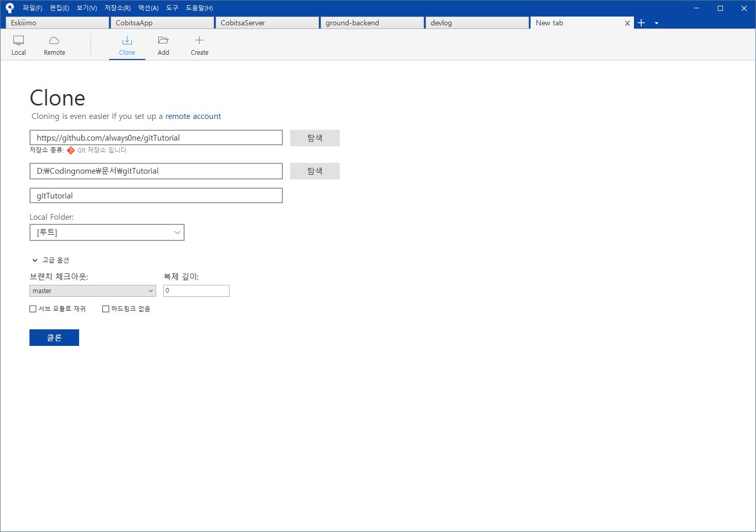Close the New tab
756x532 pixels.
627,23
